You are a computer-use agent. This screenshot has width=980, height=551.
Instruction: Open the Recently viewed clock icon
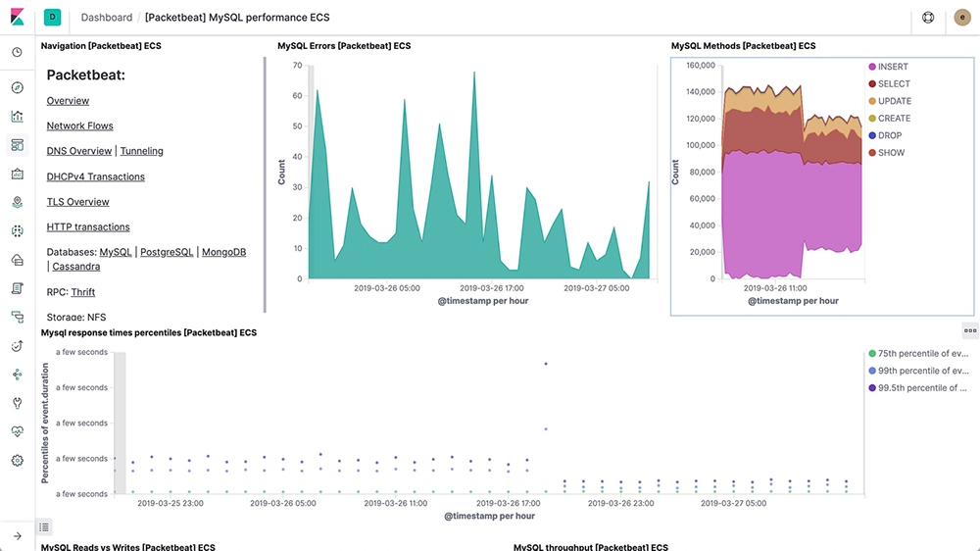[17, 52]
